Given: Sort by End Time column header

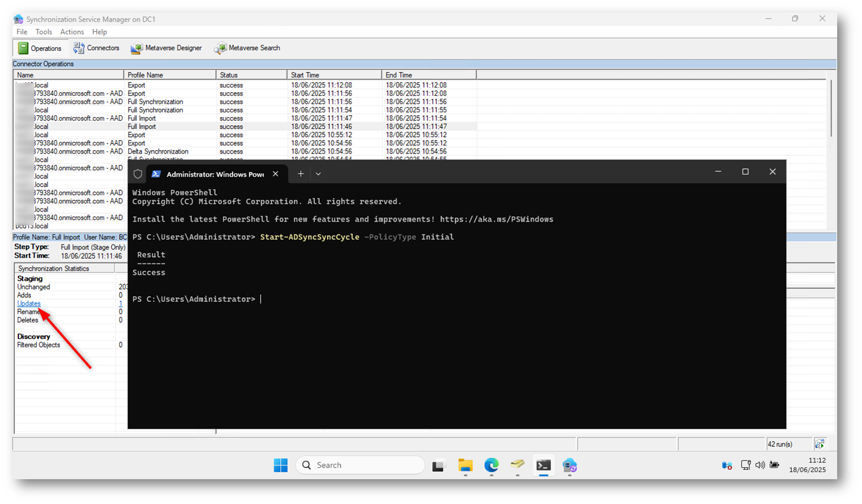Looking at the screenshot, I should (x=429, y=75).
